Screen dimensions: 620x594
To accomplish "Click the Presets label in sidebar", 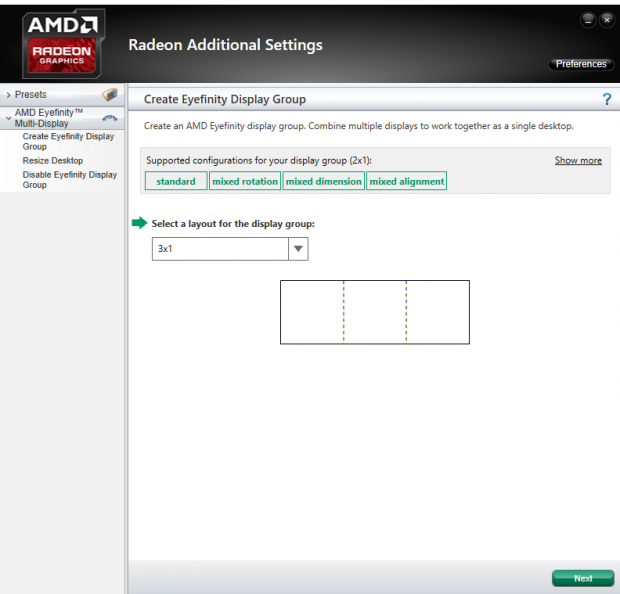I will pyautogui.click(x=30, y=95).
